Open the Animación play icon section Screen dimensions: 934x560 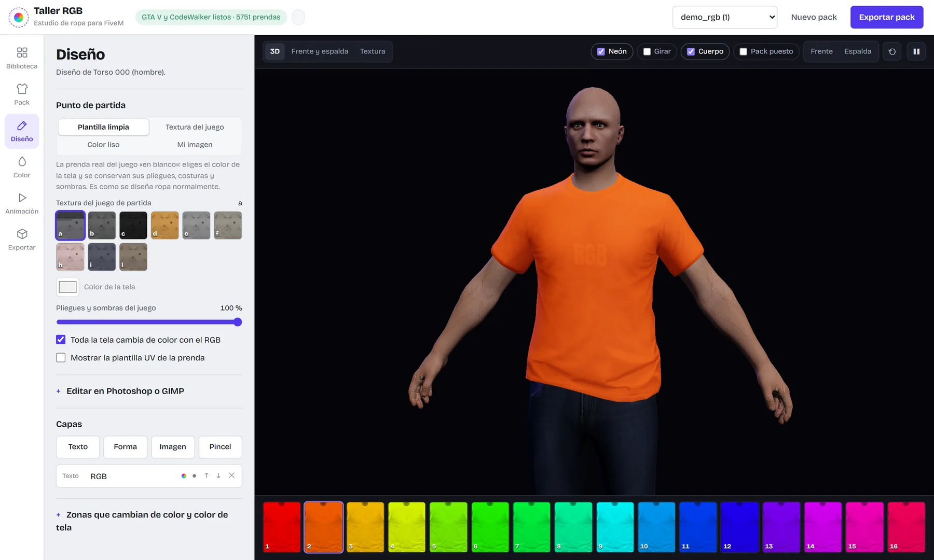click(x=22, y=203)
